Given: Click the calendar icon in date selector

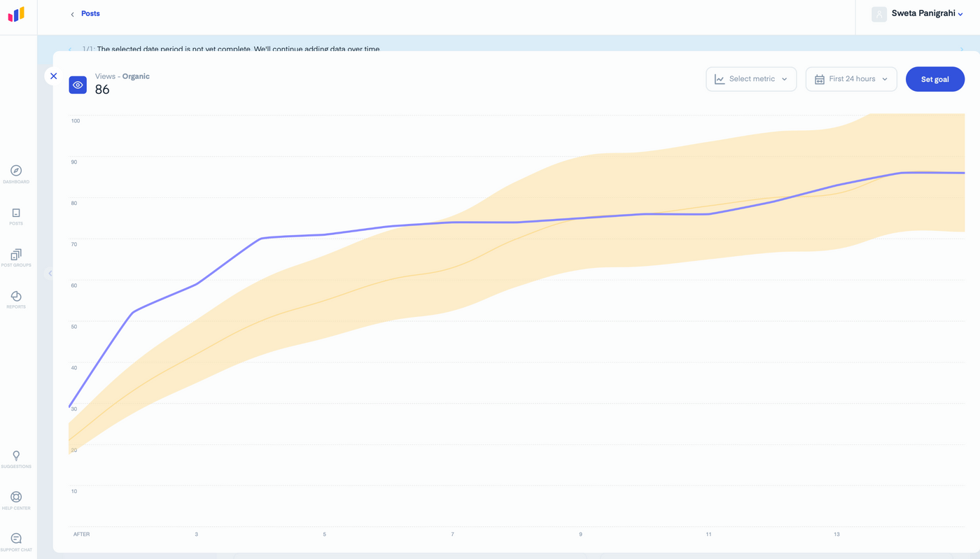Looking at the screenshot, I should tap(820, 79).
